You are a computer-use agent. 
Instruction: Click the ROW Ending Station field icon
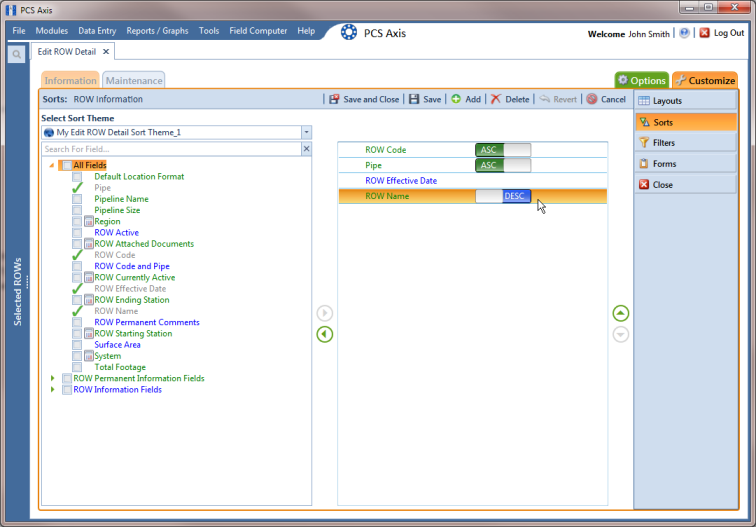pos(89,300)
